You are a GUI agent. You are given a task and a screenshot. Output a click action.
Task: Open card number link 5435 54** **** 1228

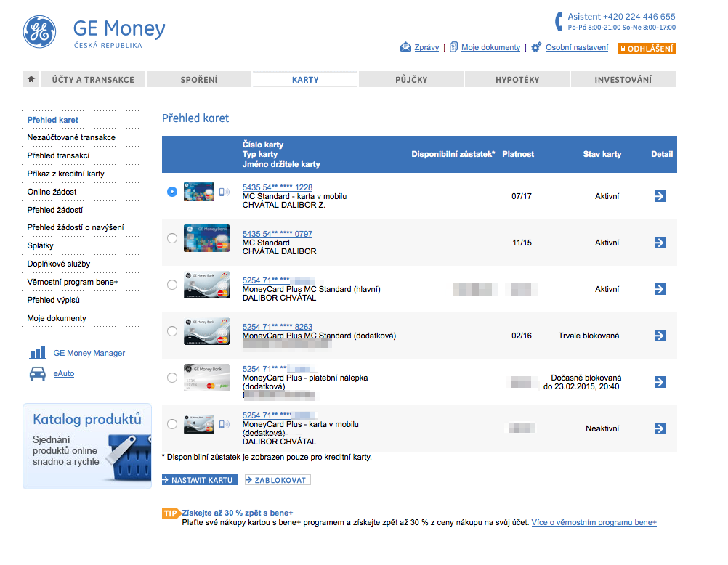click(278, 187)
